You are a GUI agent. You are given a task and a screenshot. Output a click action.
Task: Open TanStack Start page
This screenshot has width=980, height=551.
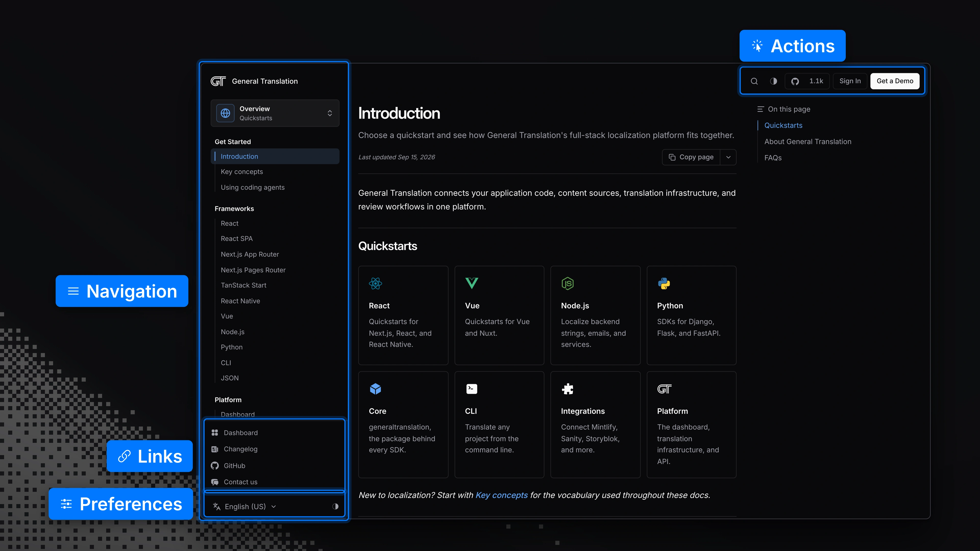click(x=243, y=285)
